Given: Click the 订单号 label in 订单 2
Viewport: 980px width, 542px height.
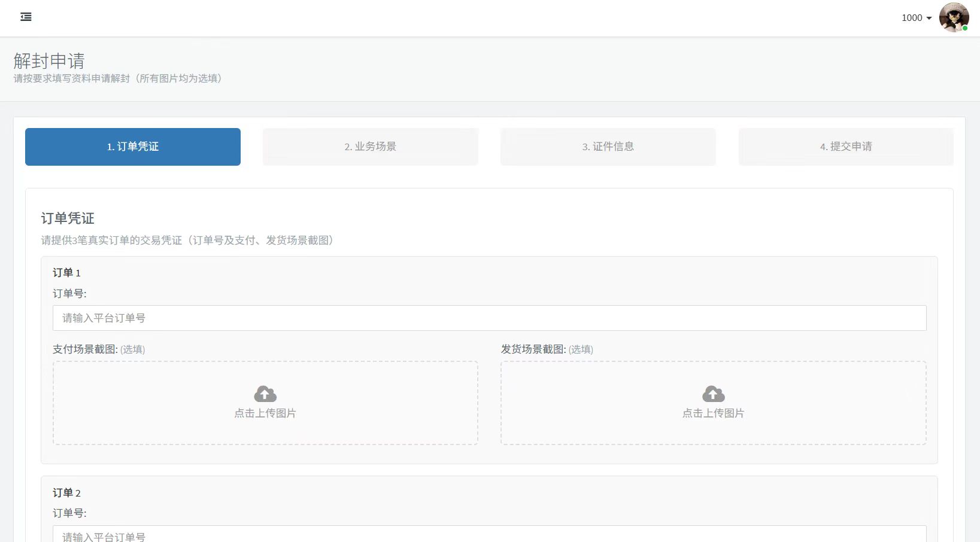Looking at the screenshot, I should (69, 513).
